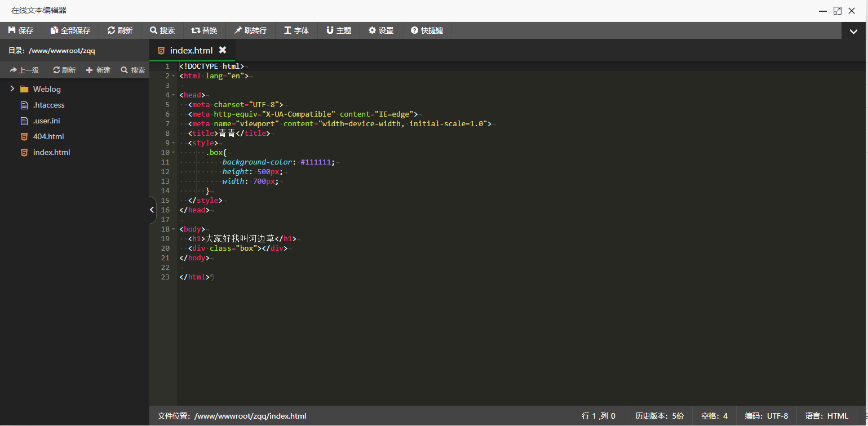Click the title text 青青
868x426 pixels.
click(227, 133)
